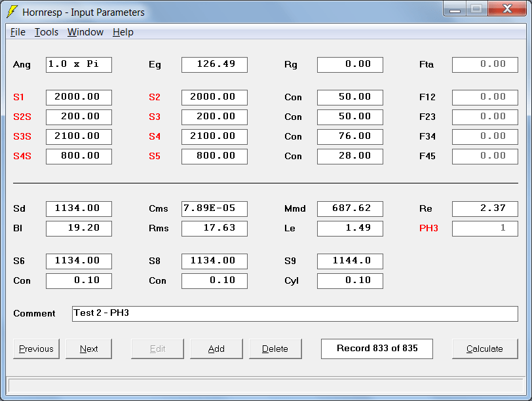
Task: Click the S4 field with 2100.00
Action: tap(214, 137)
